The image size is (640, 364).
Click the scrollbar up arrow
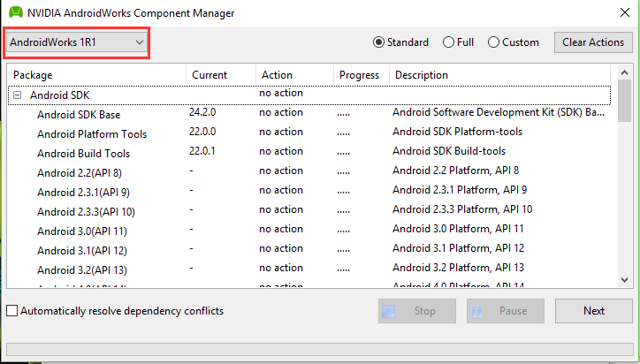(x=624, y=72)
